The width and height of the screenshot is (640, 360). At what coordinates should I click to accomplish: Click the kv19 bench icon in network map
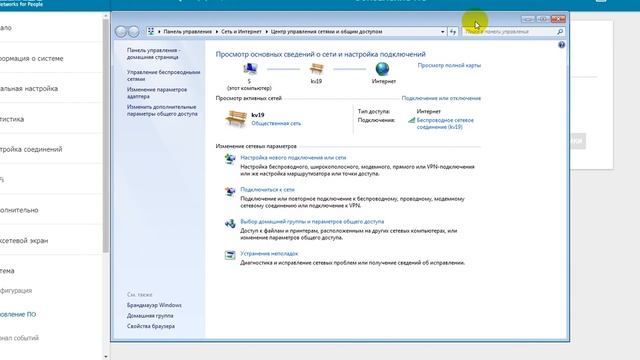[316, 69]
